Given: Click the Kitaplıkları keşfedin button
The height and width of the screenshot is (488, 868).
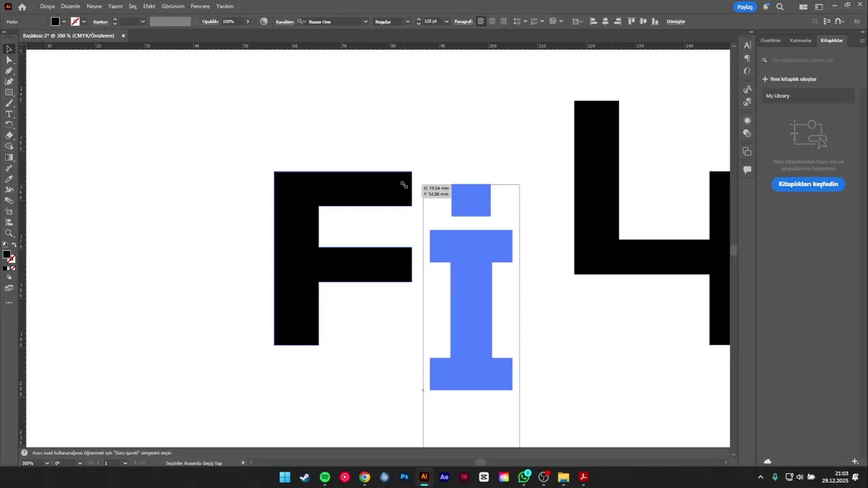Looking at the screenshot, I should click(x=808, y=184).
